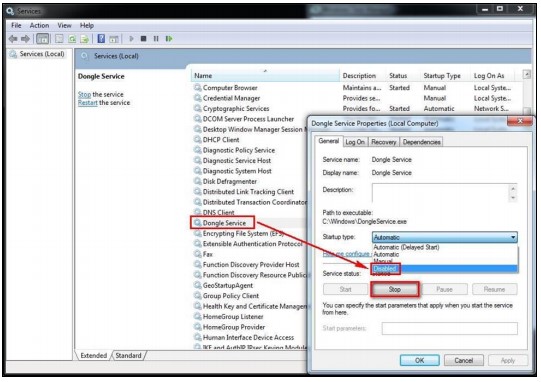Switch to the Recovery tab

(384, 142)
